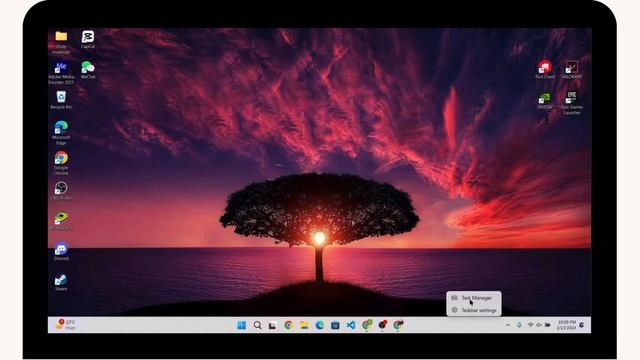
Task: Choose Taskbar settings from the context menu
Action: (x=474, y=310)
